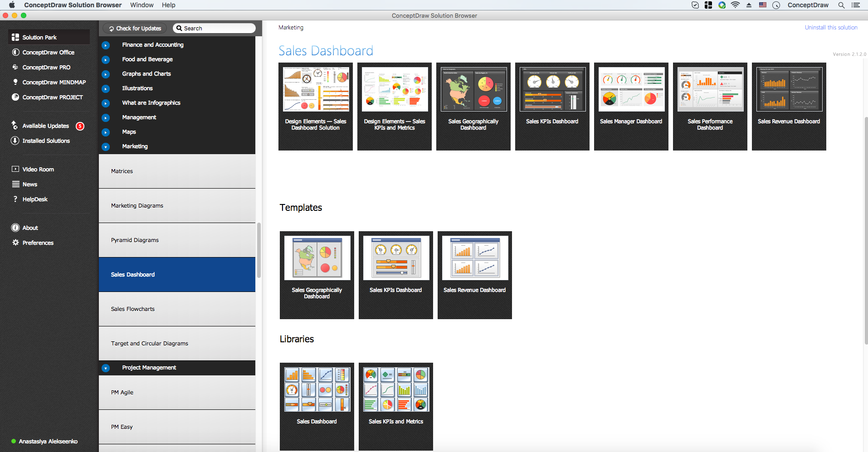Open Preferences gear icon
Viewport: 868px width, 452px height.
tap(15, 243)
